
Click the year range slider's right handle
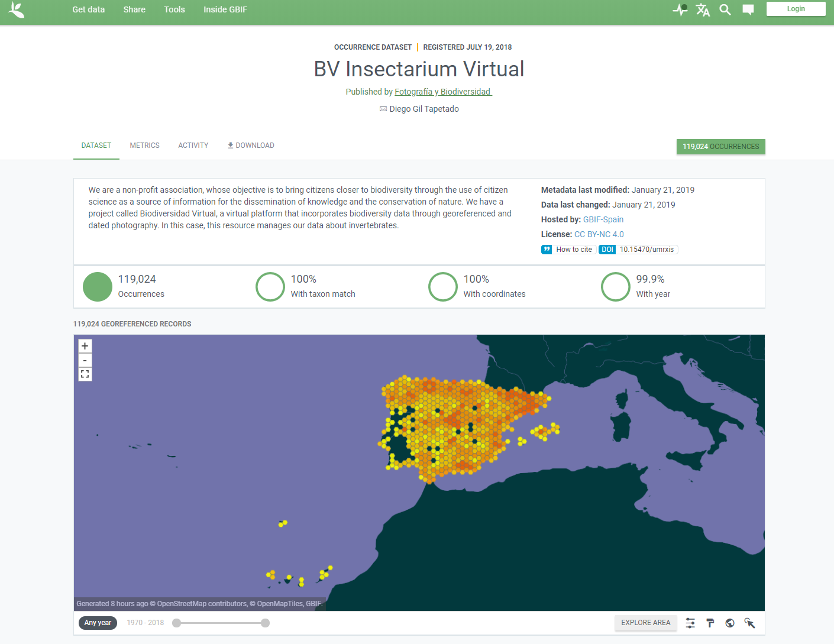[265, 623]
